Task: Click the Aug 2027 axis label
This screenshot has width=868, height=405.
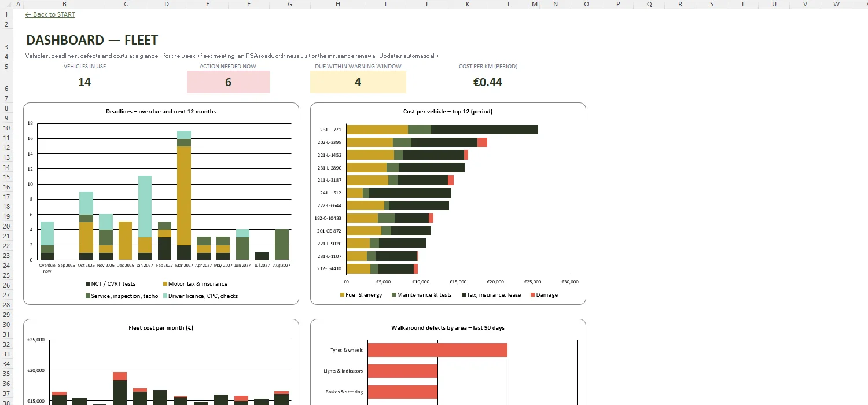Action: [x=282, y=265]
